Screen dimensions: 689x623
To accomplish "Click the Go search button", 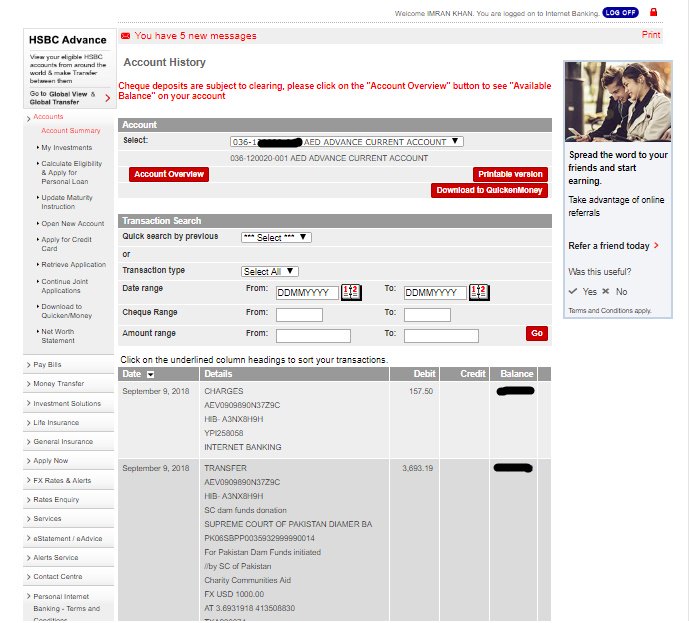I will pos(537,333).
